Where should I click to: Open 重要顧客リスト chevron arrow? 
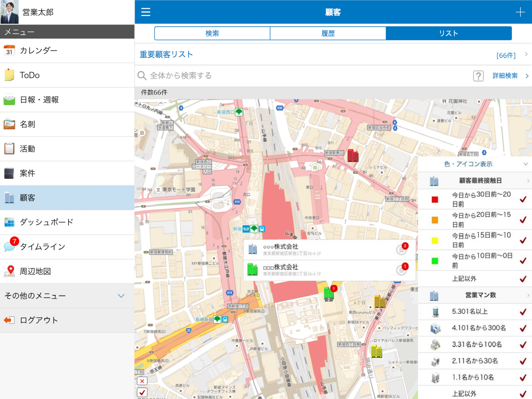point(526,54)
